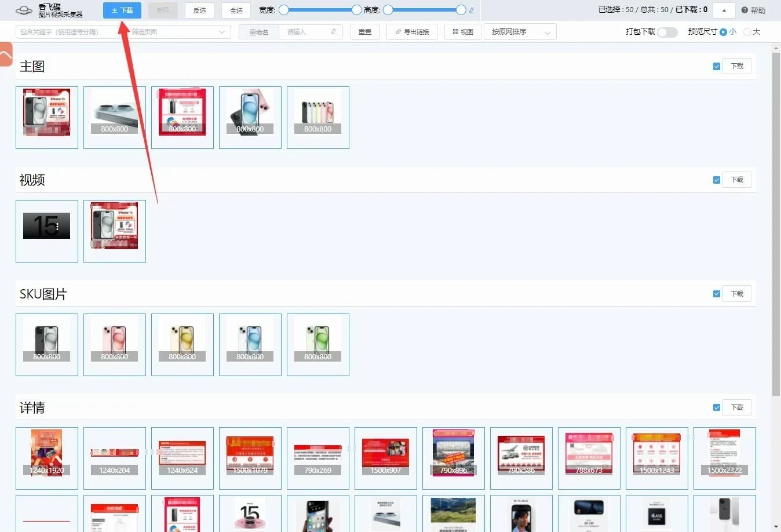Click the 全选 select all button
The width and height of the screenshot is (781, 532).
[x=236, y=10]
